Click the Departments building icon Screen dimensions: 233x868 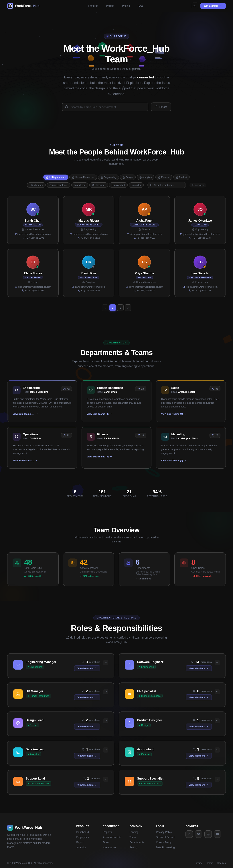[x=129, y=563]
